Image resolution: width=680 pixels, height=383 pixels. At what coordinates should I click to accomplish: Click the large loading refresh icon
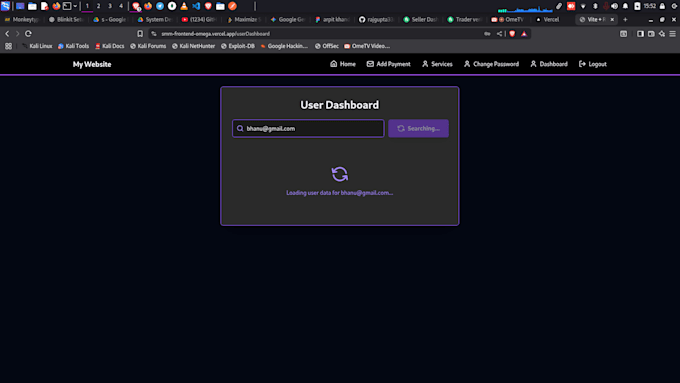coord(340,174)
